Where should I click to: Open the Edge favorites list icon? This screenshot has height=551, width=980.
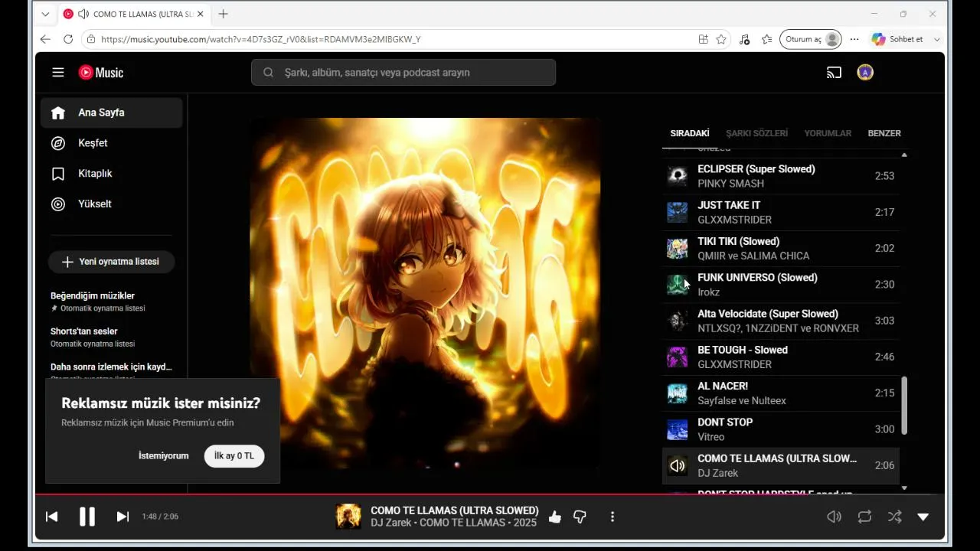pos(766,39)
